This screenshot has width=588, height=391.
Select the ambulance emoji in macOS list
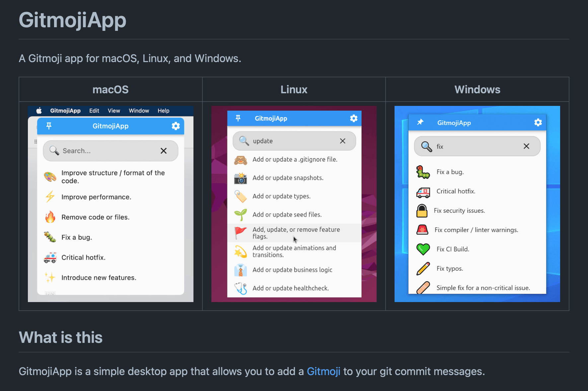[50, 257]
